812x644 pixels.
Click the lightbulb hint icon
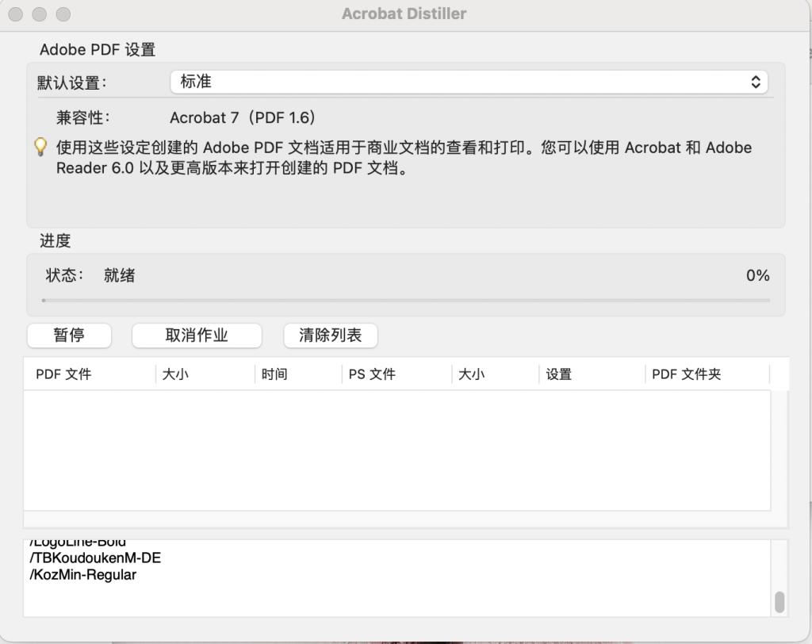pos(39,148)
